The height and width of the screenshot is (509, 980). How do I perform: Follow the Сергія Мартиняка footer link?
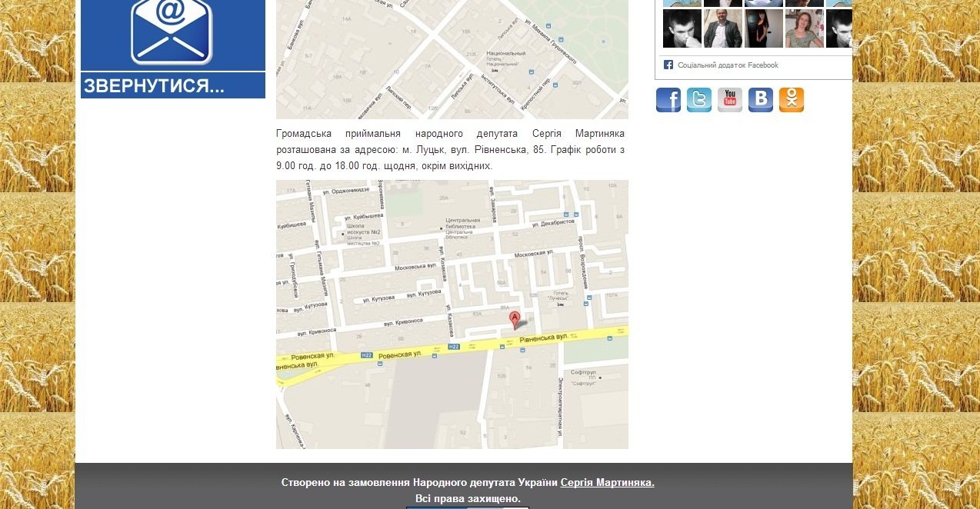tap(607, 483)
